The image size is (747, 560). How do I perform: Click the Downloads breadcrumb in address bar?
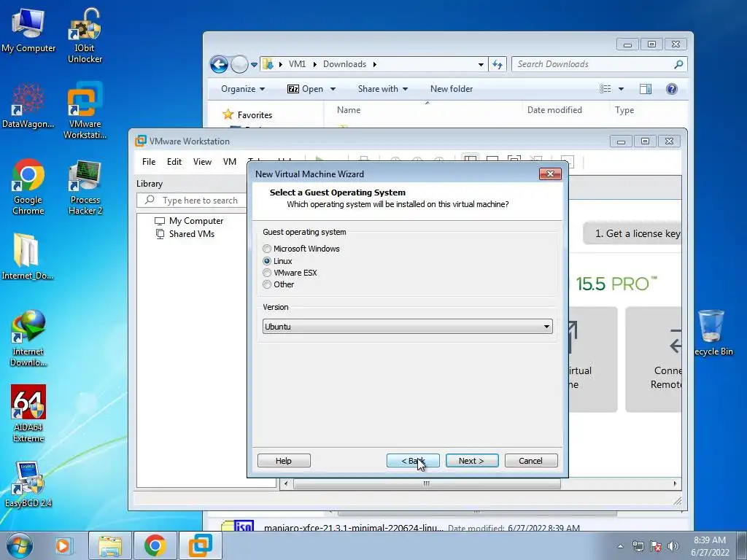(344, 64)
